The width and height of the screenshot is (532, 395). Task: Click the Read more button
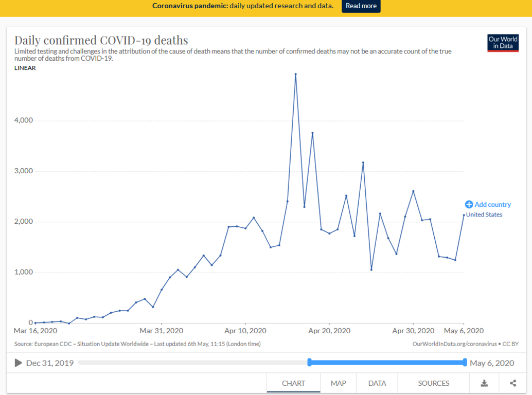(x=361, y=6)
